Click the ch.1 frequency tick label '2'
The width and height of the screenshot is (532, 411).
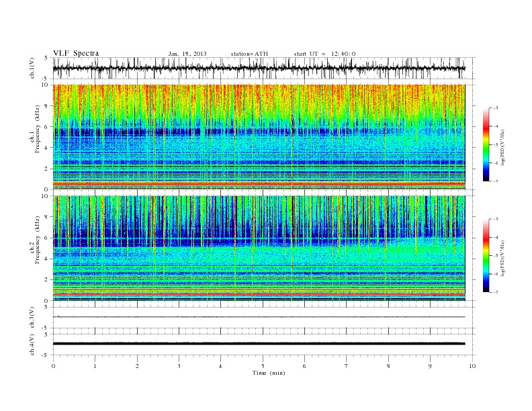coord(47,169)
